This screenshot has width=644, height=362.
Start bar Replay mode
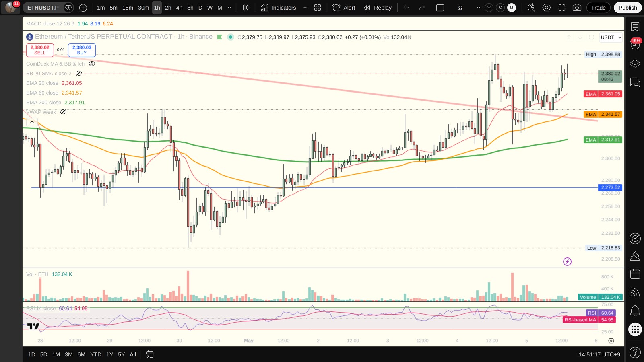point(378,8)
